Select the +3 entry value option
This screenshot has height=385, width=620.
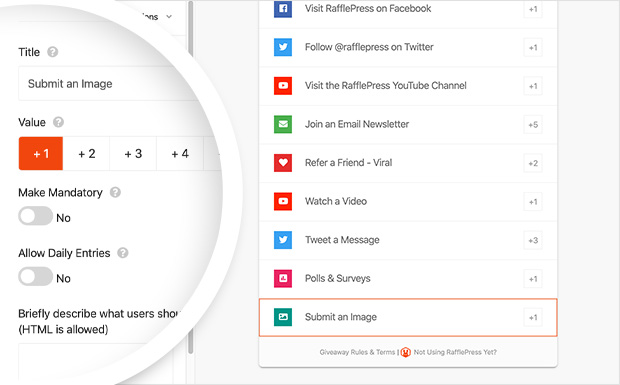pos(133,153)
